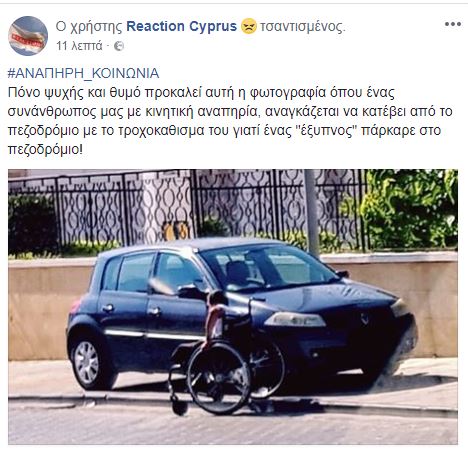Open the Reaction Cyprus page link
The image size is (468, 453).
pyautogui.click(x=182, y=26)
